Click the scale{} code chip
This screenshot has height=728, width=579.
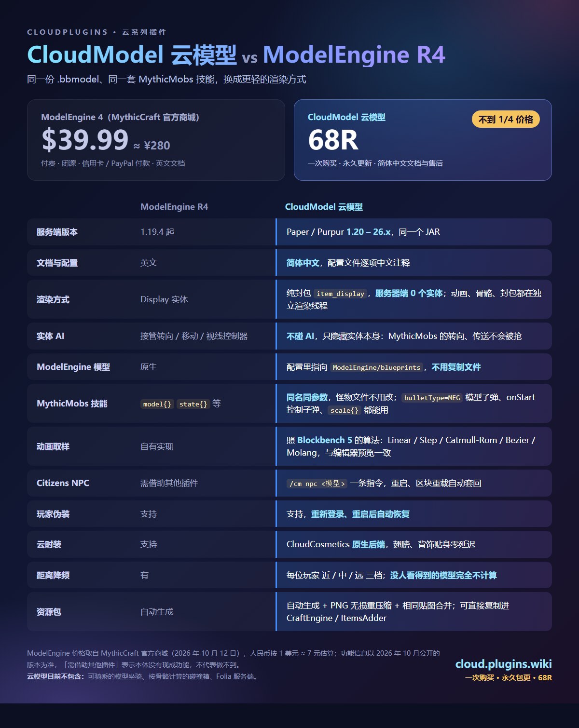344,410
